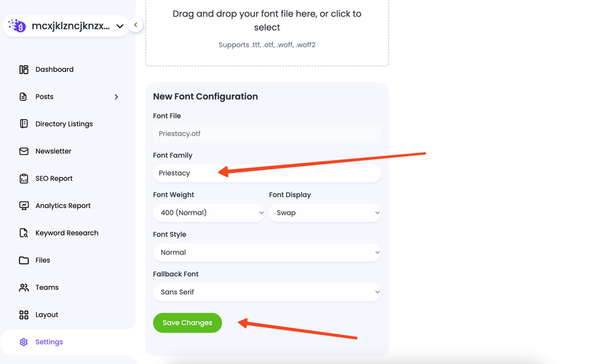Click the Dashboard icon in sidebar
The image size is (603, 364).
24,69
